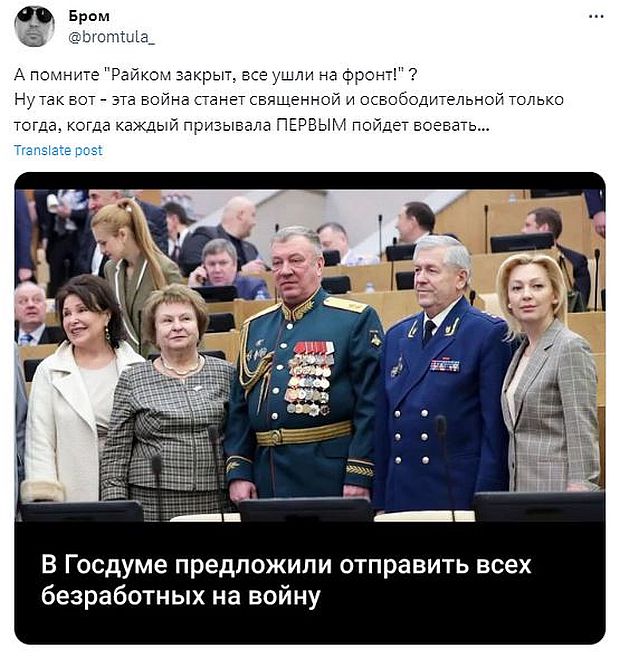Click the black monitor at bottom center
Image resolution: width=620 pixels, height=659 pixels.
pyautogui.click(x=305, y=510)
